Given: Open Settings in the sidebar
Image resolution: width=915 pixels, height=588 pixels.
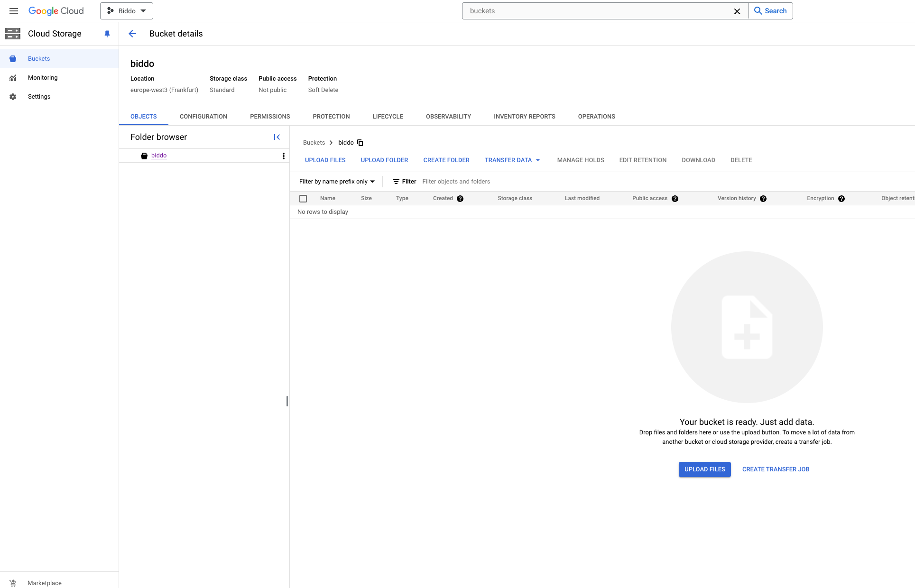Looking at the screenshot, I should [x=59, y=97].
